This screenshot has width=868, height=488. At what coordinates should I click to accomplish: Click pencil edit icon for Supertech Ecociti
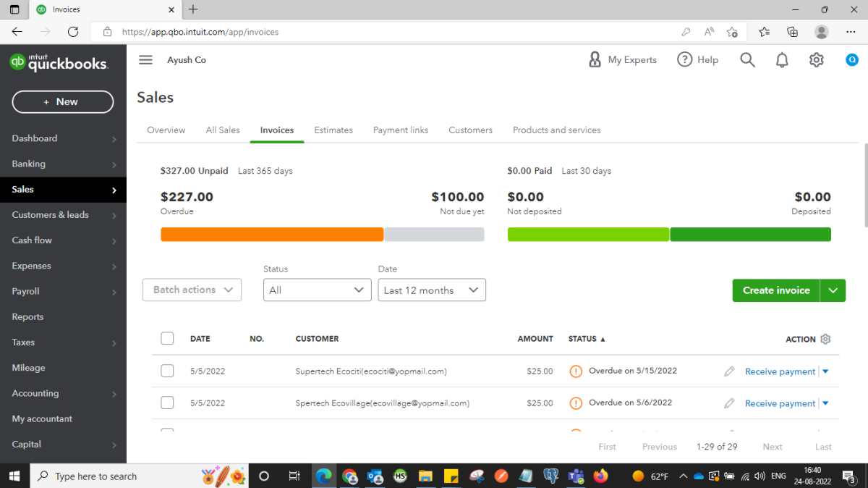coord(729,371)
